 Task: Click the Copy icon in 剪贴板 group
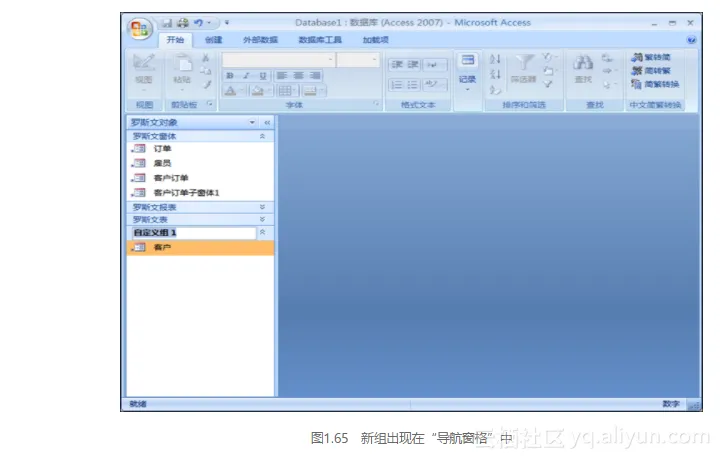tap(206, 71)
